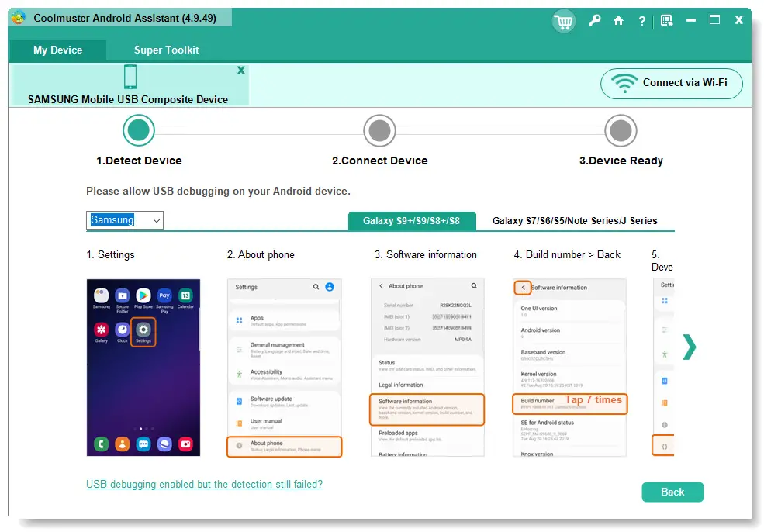This screenshot has width=764, height=532.
Task: Click the About phone settings screenshot
Action: pos(285,368)
